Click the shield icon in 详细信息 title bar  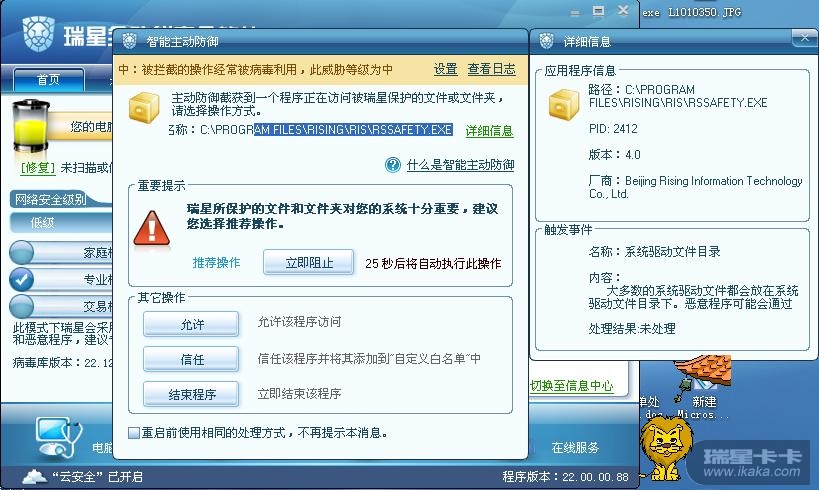coord(546,41)
